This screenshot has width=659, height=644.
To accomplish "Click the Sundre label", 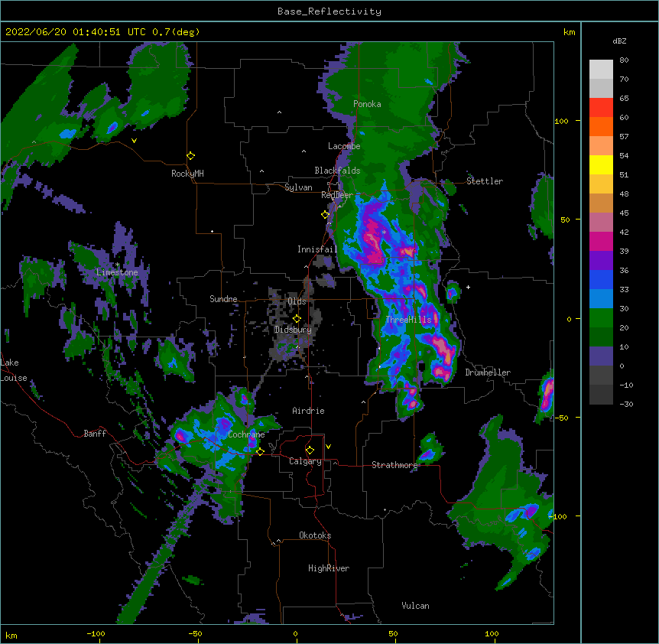I will 223,299.
